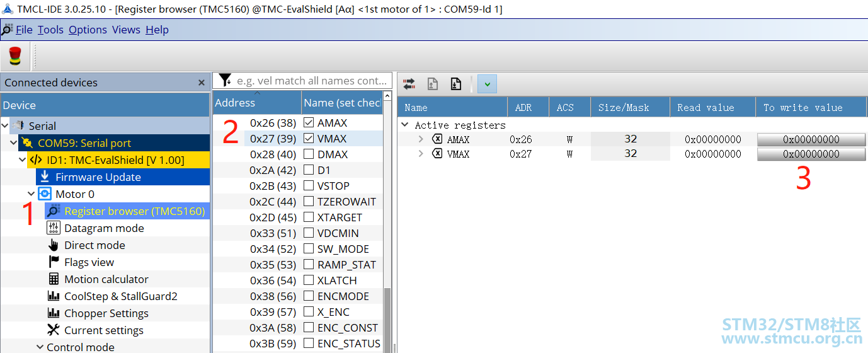Check the D1 register checkbox
The width and height of the screenshot is (868, 353).
tap(309, 170)
